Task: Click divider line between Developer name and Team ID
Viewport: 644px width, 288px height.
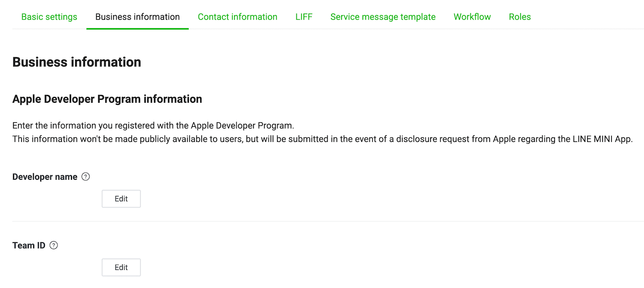Action: point(327,221)
